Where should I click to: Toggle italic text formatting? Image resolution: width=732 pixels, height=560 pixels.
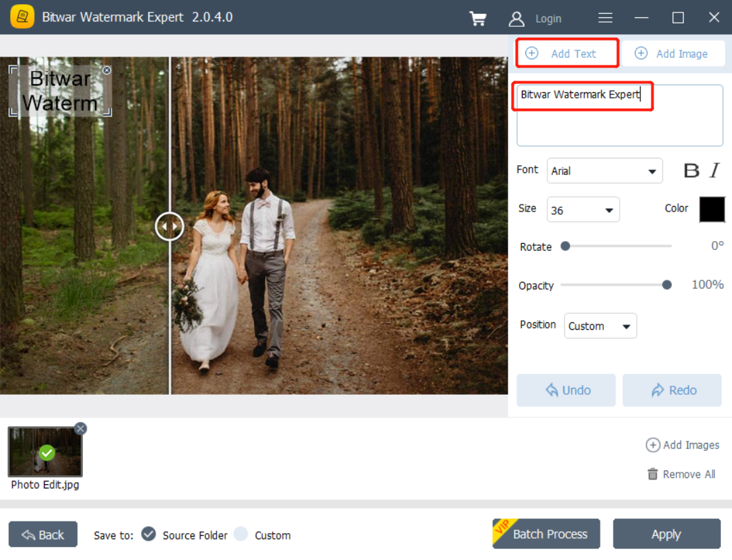[715, 170]
